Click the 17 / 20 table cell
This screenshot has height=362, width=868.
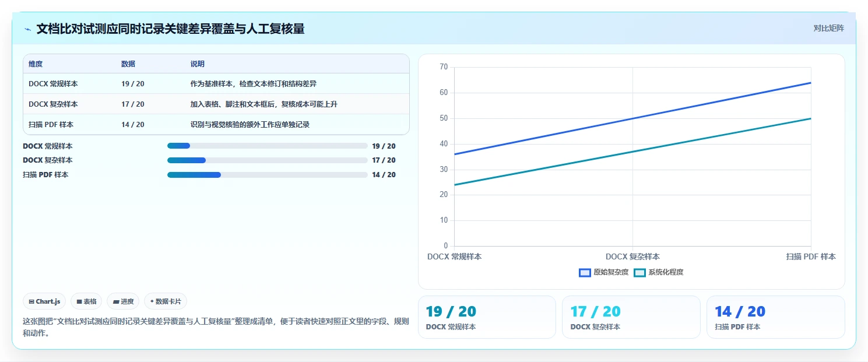(133, 104)
